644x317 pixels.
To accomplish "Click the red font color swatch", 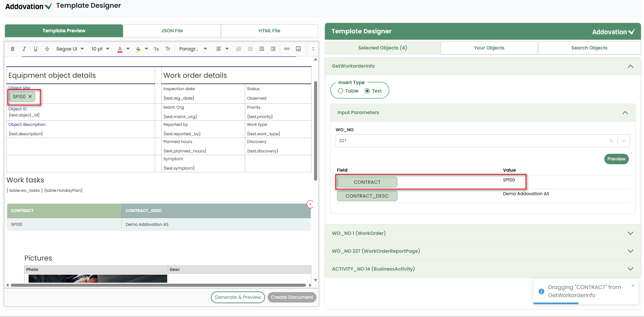I will (120, 49).
